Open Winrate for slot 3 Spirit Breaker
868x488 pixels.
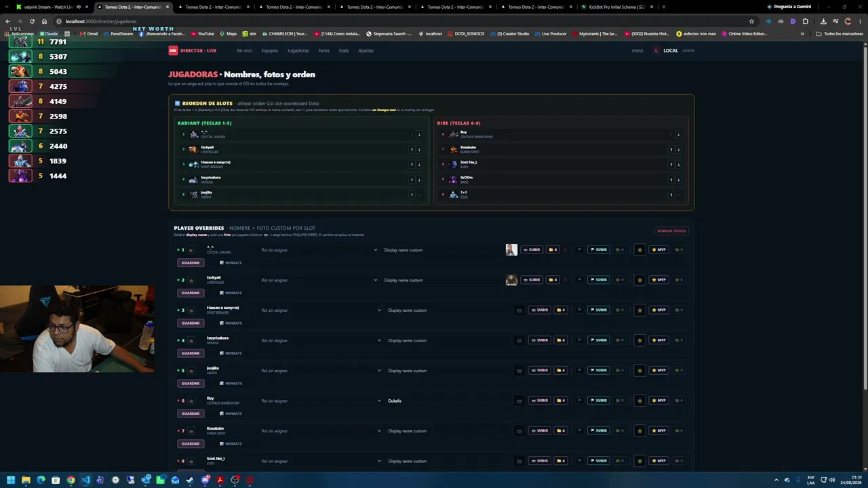click(231, 323)
